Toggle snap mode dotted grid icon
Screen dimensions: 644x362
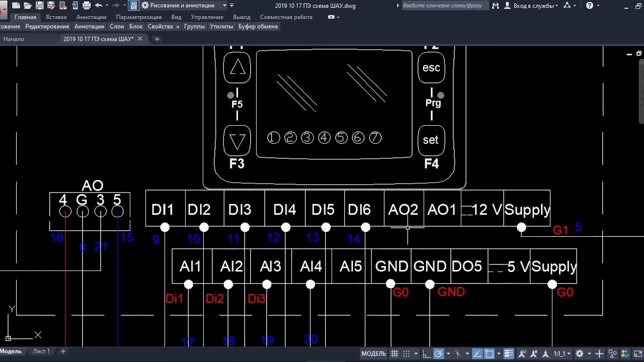(x=406, y=353)
